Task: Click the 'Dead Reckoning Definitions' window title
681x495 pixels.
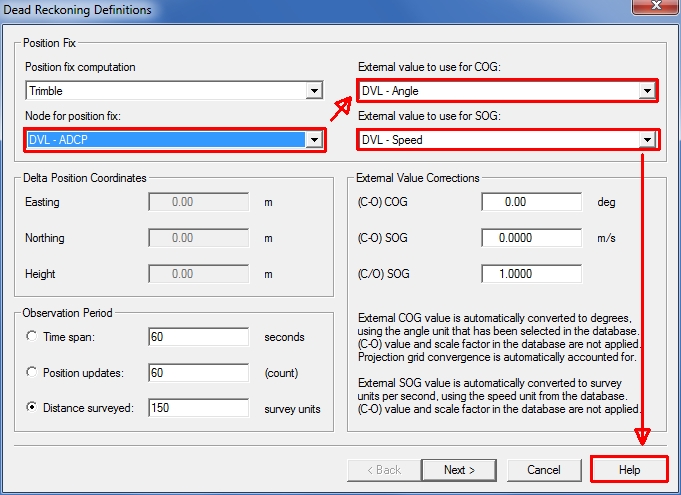Action: (77, 10)
